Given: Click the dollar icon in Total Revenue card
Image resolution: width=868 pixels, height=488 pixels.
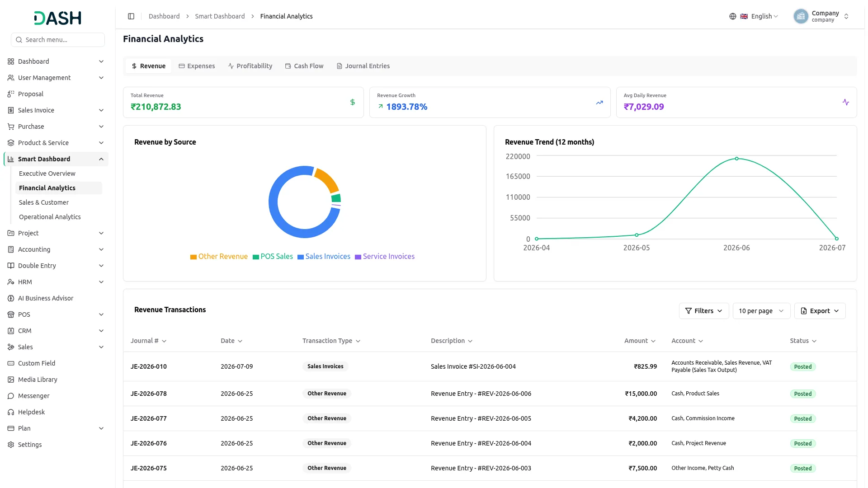Looking at the screenshot, I should click(353, 102).
